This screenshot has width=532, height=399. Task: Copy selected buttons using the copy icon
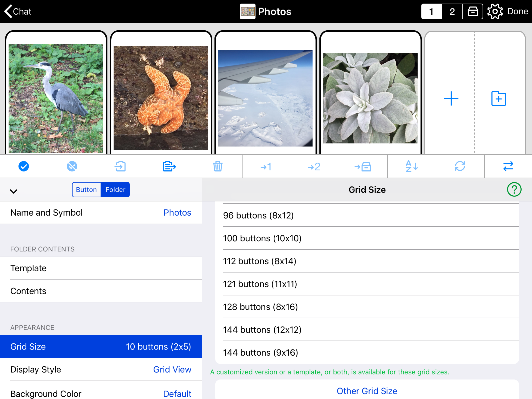point(169,166)
